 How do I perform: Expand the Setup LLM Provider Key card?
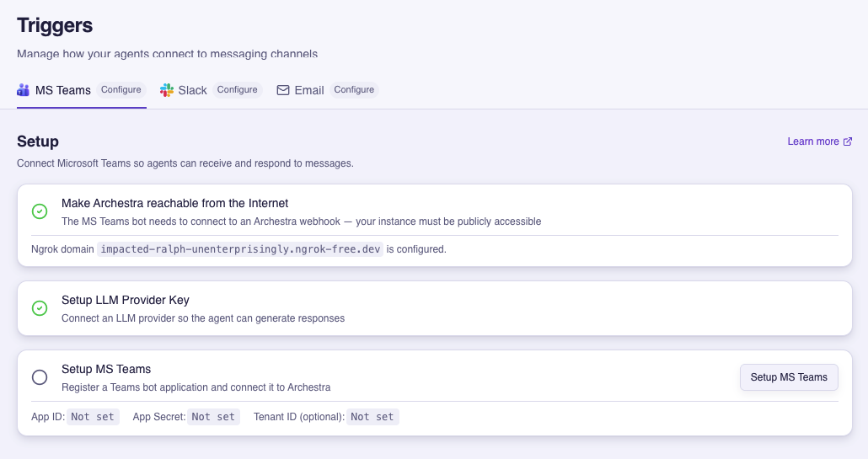[x=434, y=308]
